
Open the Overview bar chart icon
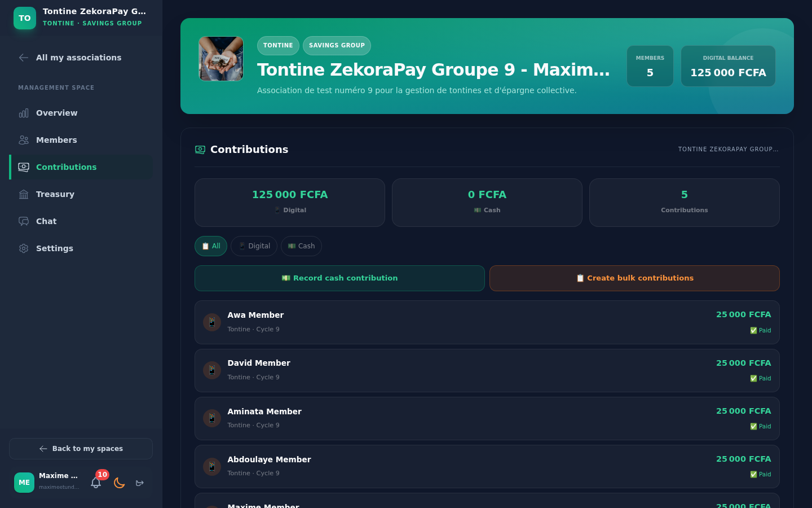click(24, 113)
